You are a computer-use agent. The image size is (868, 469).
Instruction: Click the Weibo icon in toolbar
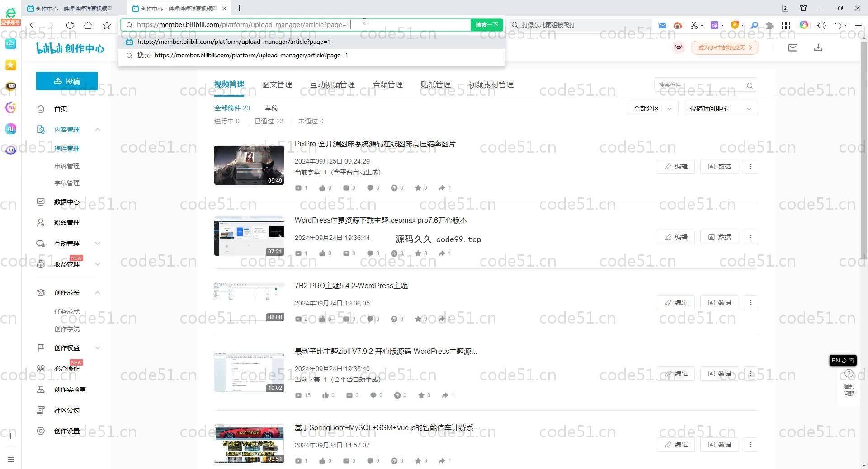(677, 25)
